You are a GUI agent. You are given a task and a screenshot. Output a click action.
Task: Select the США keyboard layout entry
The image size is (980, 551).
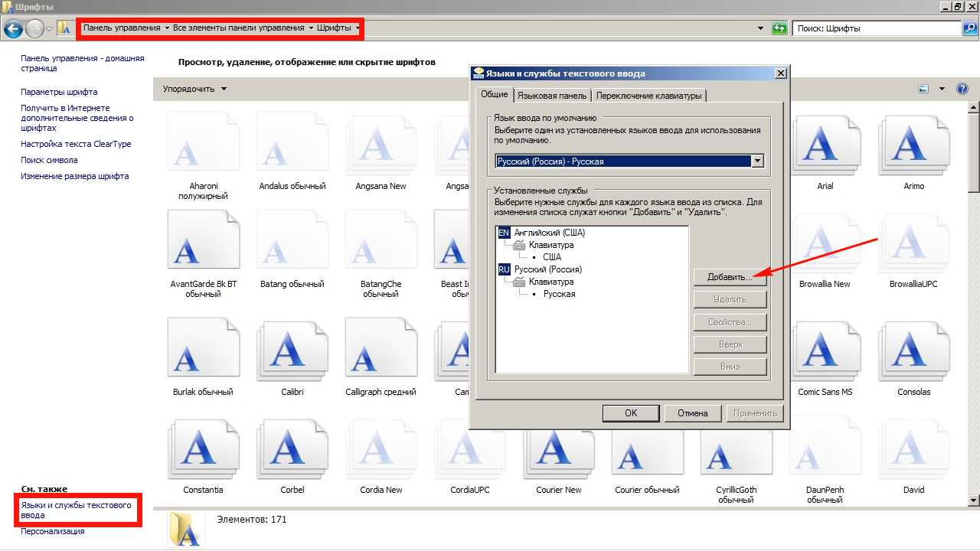[552, 257]
